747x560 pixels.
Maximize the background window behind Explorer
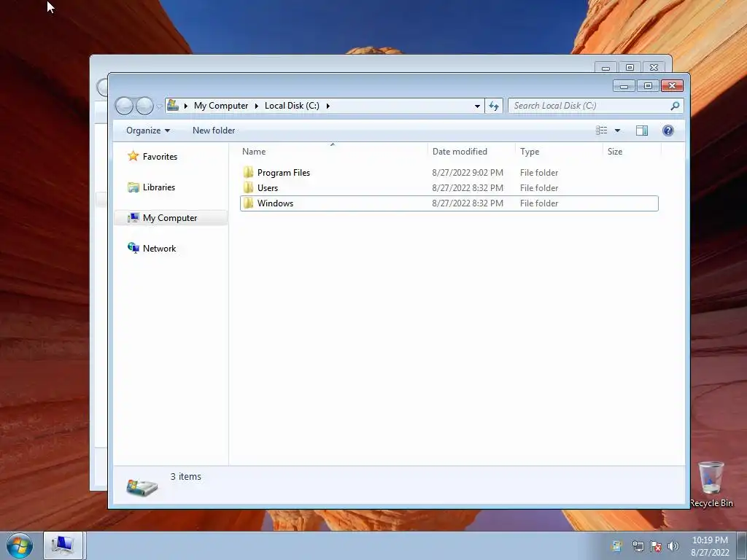(x=630, y=68)
